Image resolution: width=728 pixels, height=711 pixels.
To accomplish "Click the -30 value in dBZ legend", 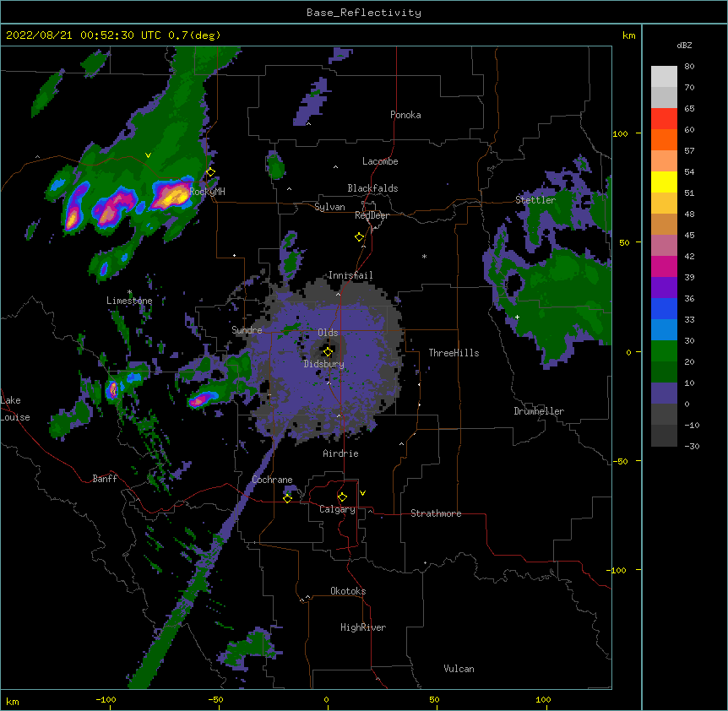I will click(x=692, y=447).
